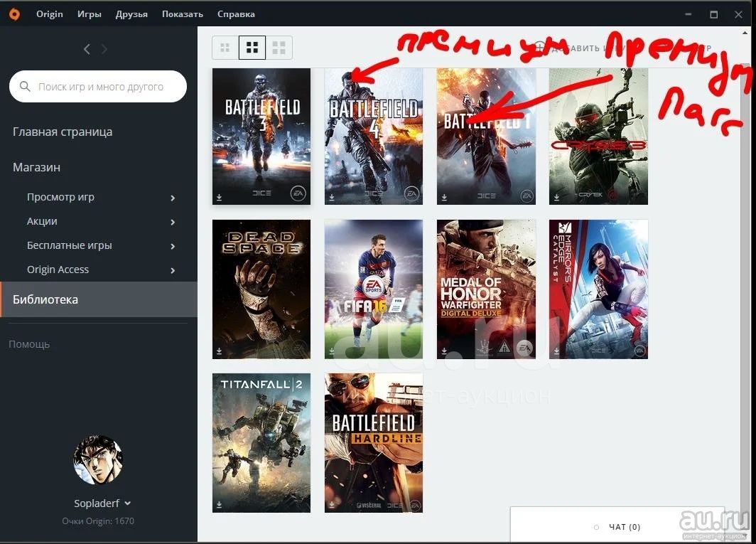Expand the Бесплатные игры submenu arrow
Screen dimensions: 756x544
tap(173, 246)
